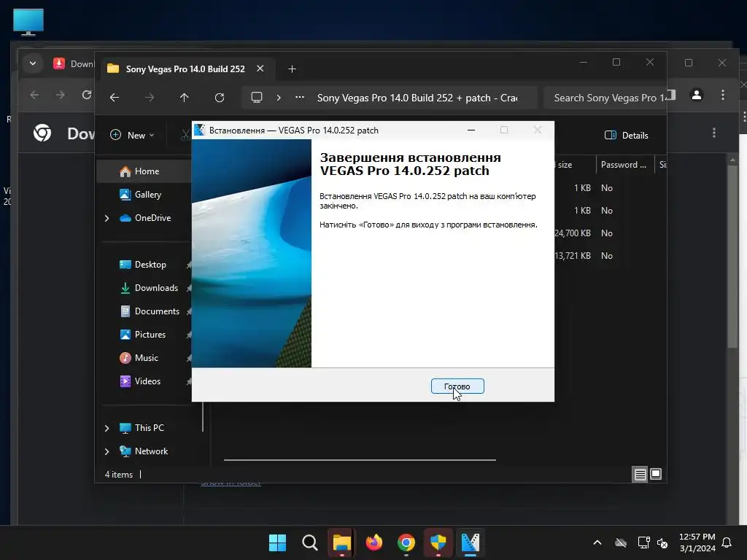The height and width of the screenshot is (560, 747).
Task: Click the muted volume tray icon
Action: (x=662, y=542)
